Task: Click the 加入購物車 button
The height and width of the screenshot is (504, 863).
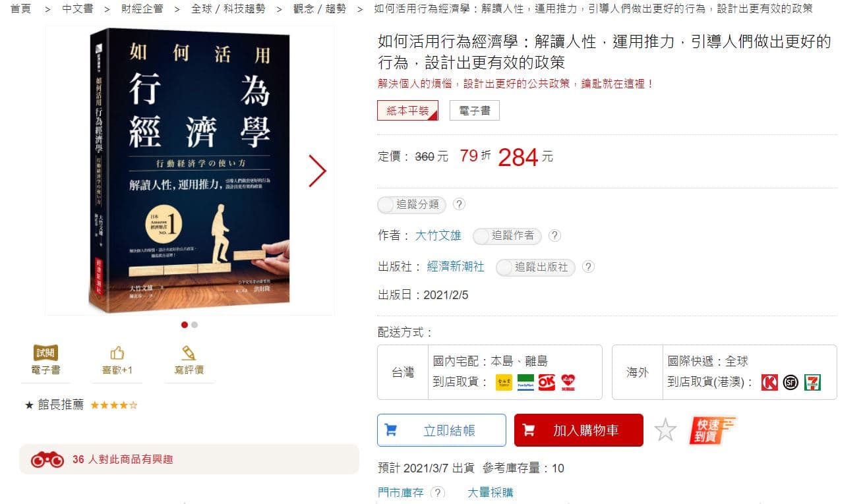Action: [x=579, y=430]
